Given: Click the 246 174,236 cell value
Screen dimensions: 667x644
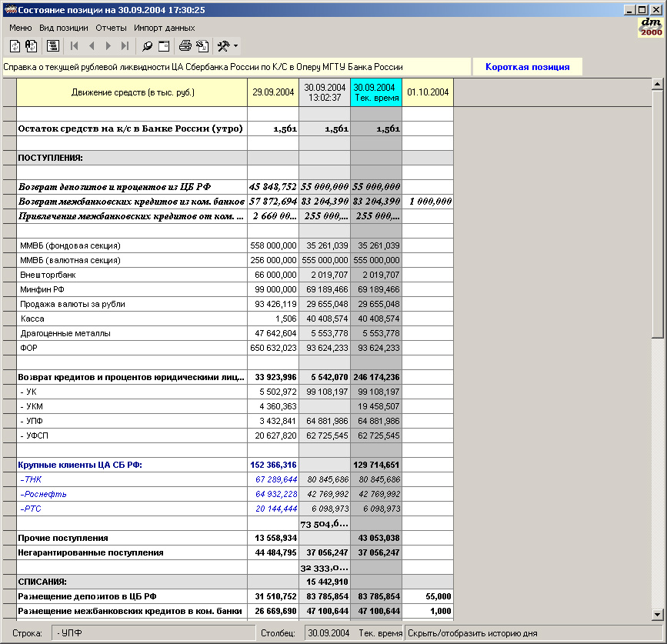Looking at the screenshot, I should pos(376,377).
